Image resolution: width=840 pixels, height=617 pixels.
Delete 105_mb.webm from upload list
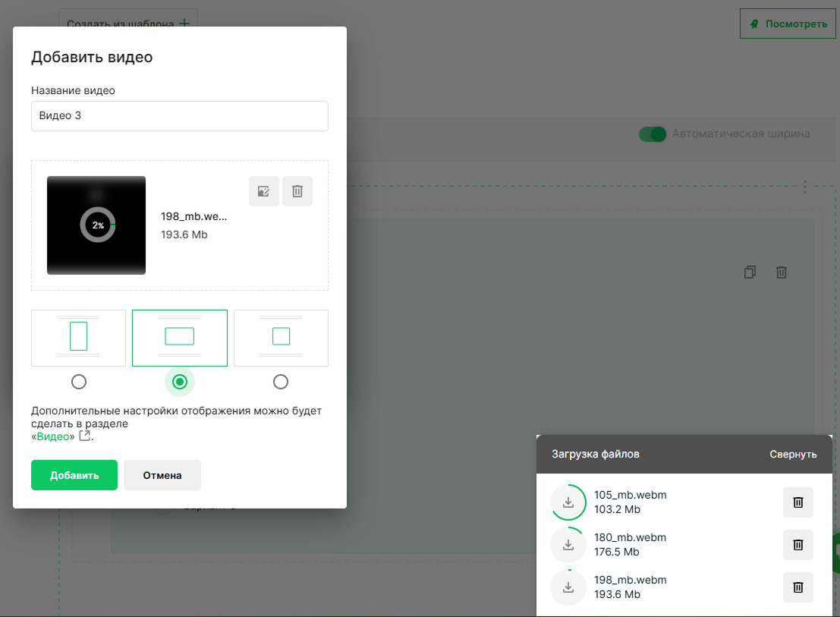pos(798,502)
